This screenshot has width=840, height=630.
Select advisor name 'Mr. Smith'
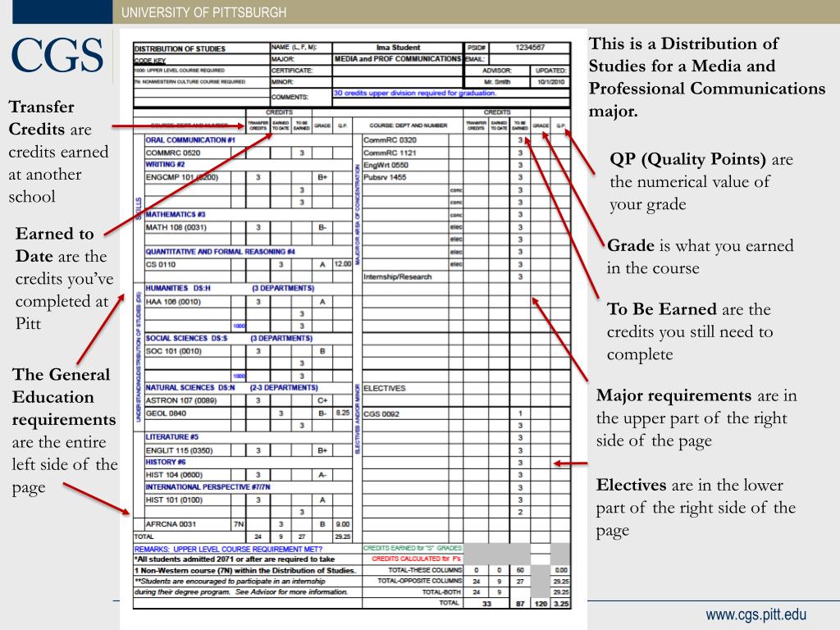coord(497,82)
